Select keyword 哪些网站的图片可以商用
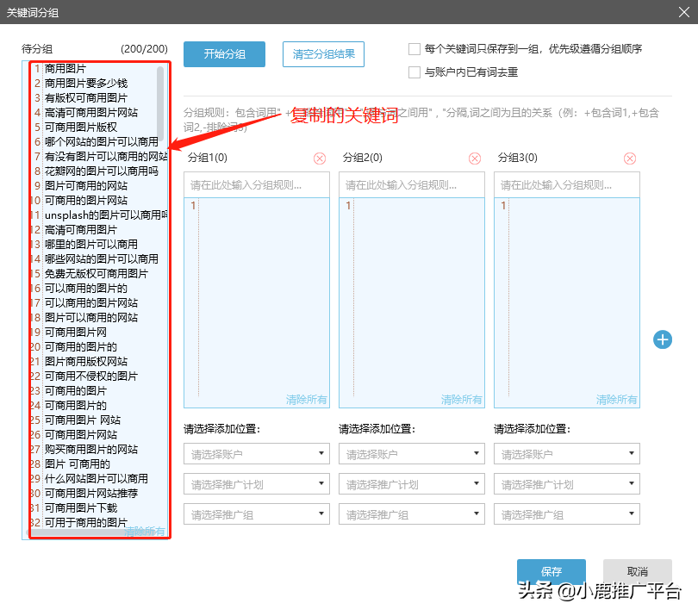This screenshot has height=616, width=698. [102, 259]
